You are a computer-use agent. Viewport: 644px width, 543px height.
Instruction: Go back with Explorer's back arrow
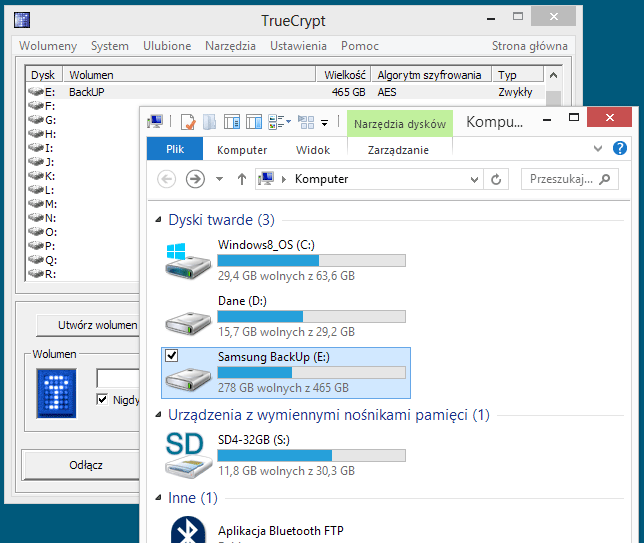point(166,179)
